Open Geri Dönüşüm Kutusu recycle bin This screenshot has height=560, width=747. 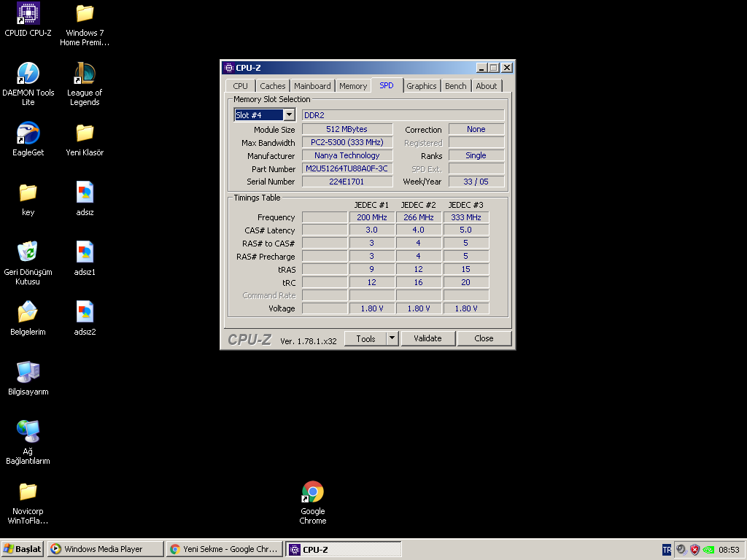[x=28, y=252]
